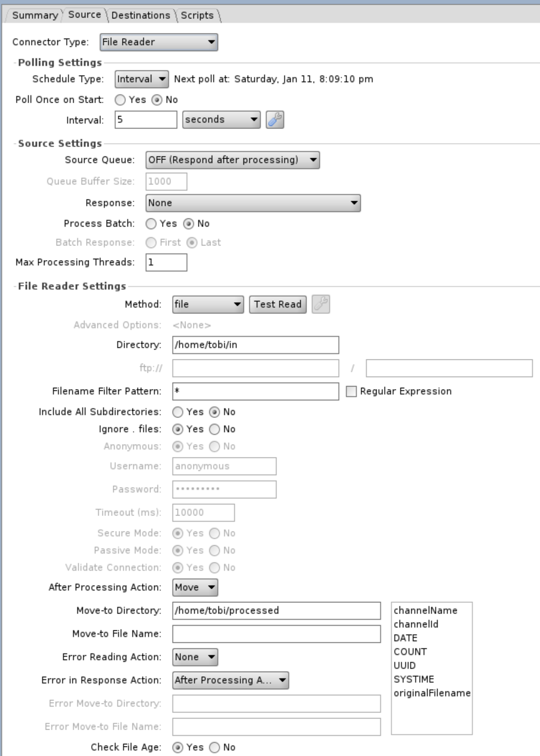Open the Source Queue dropdown

click(x=232, y=160)
